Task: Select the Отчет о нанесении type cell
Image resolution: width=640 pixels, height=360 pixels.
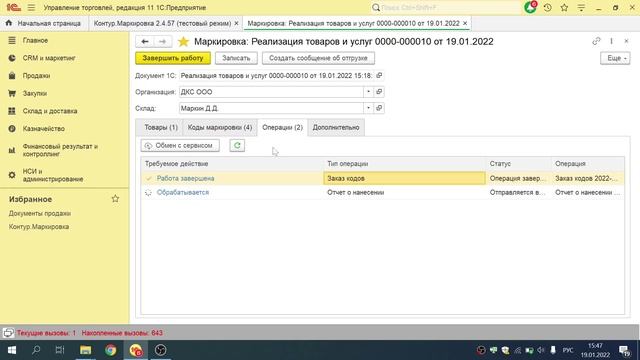Action: point(404,192)
